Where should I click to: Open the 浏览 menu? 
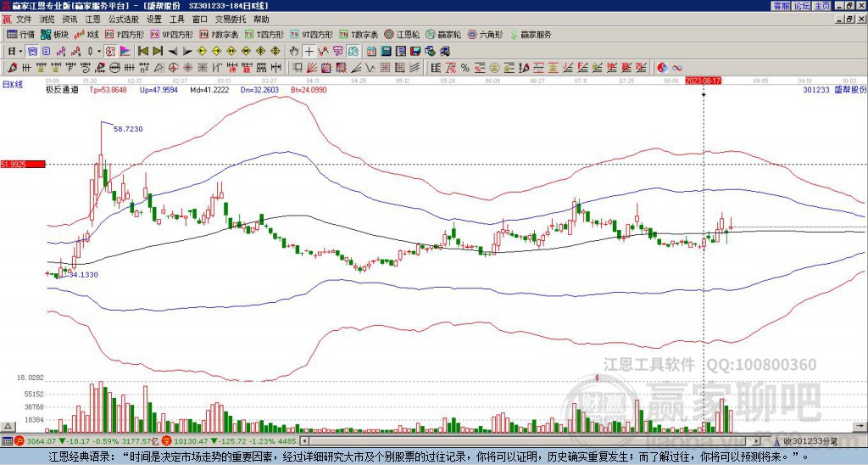click(x=47, y=20)
